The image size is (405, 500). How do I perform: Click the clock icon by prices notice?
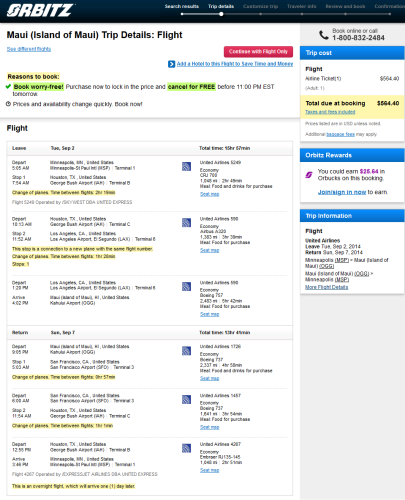pyautogui.click(x=8, y=104)
